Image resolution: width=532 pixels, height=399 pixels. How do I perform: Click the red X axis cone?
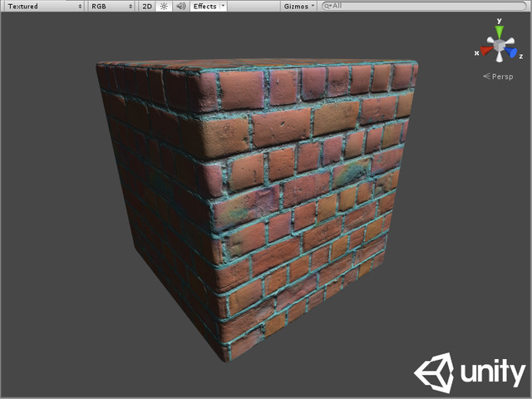click(x=486, y=51)
